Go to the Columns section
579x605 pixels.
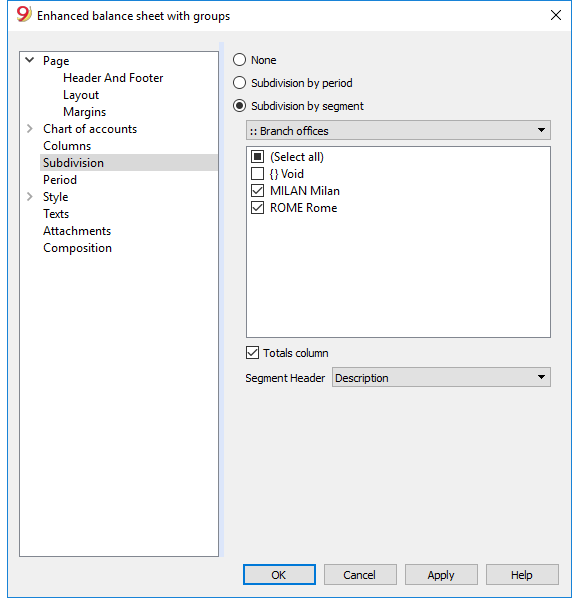[67, 145]
